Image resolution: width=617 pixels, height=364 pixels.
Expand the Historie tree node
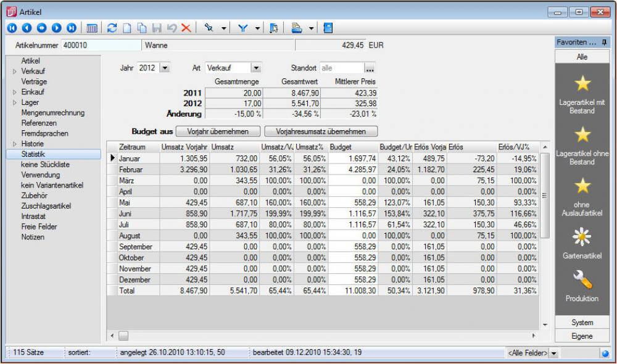pos(15,144)
